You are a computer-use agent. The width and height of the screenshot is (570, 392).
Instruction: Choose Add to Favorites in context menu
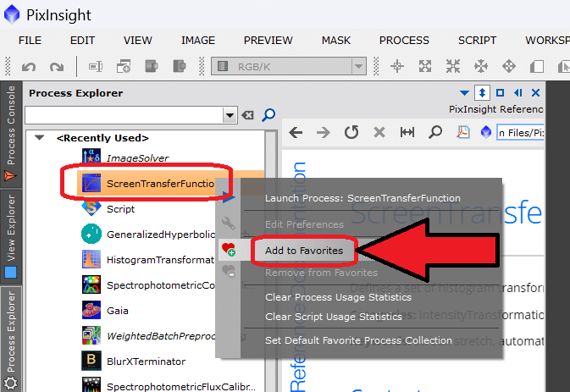[x=304, y=251]
